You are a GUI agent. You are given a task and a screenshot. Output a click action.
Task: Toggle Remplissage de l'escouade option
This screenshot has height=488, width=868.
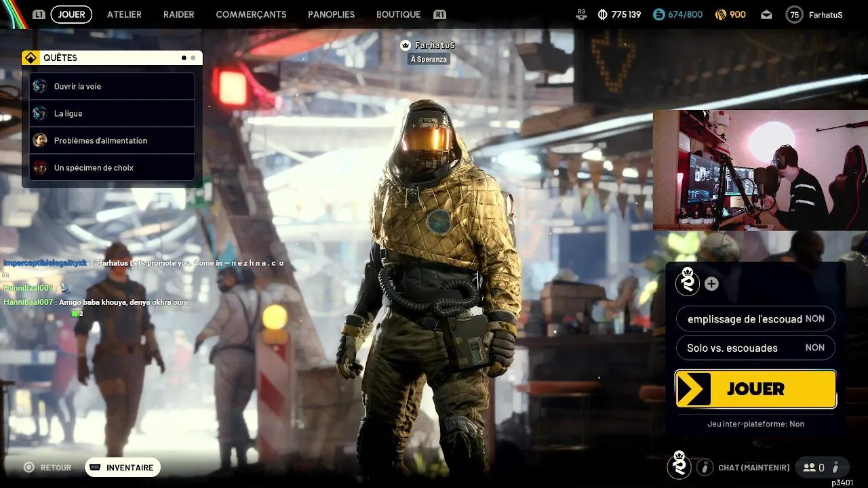755,319
